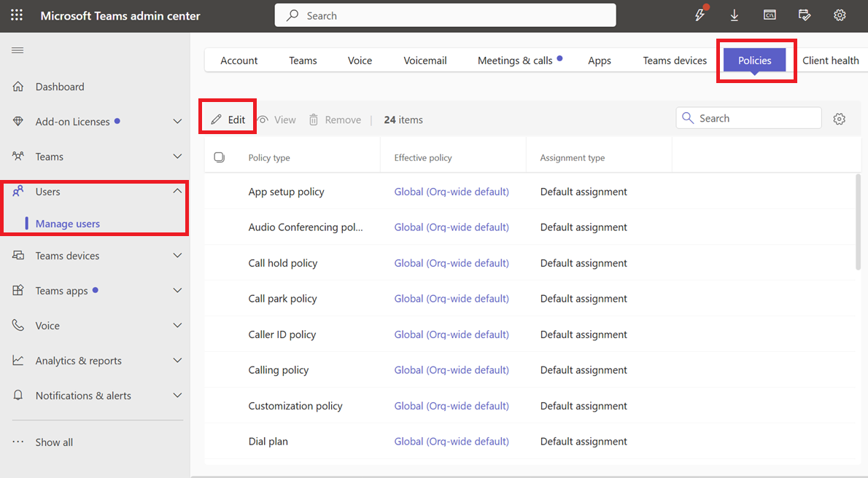868x478 pixels.
Task: Switch to the Meetings & calls tab
Action: [516, 60]
